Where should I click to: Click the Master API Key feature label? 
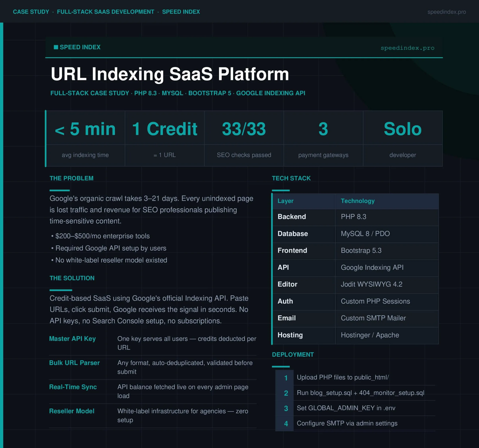click(72, 339)
